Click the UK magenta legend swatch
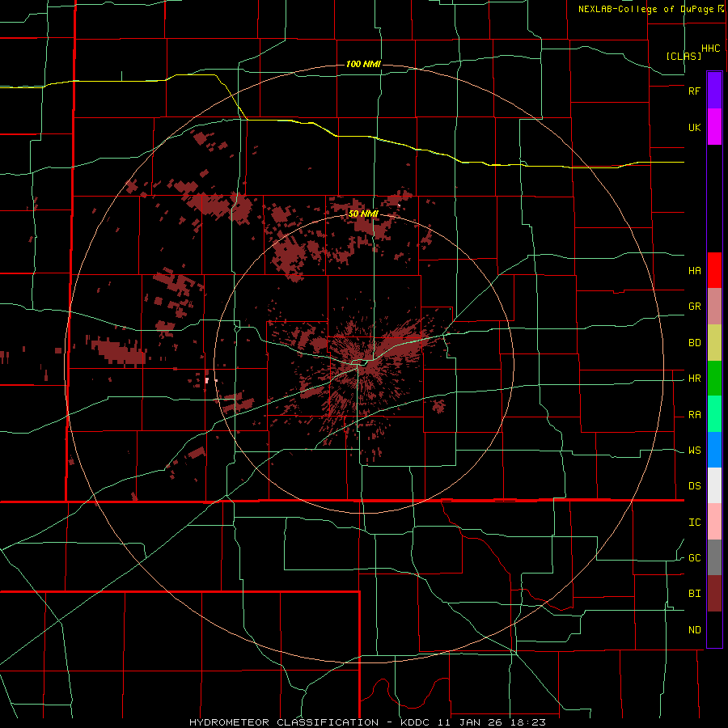The image size is (728, 728). pyautogui.click(x=714, y=126)
